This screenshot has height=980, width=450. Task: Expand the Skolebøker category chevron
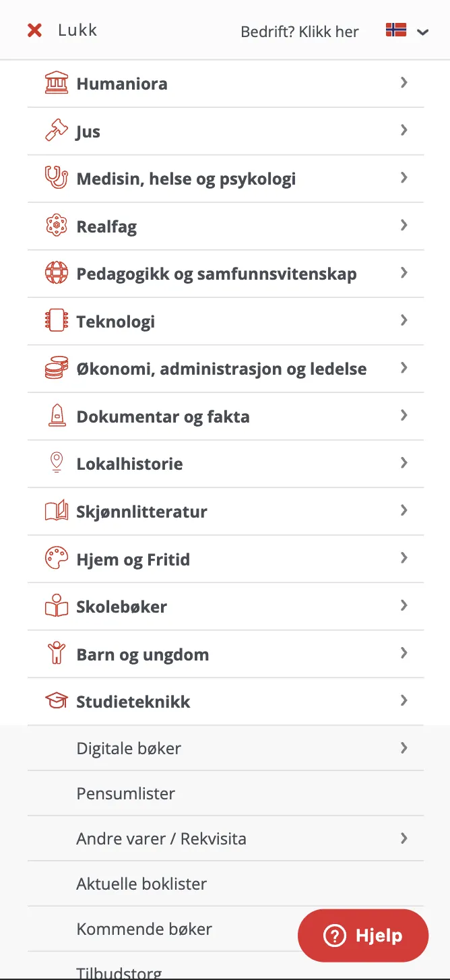pos(404,605)
